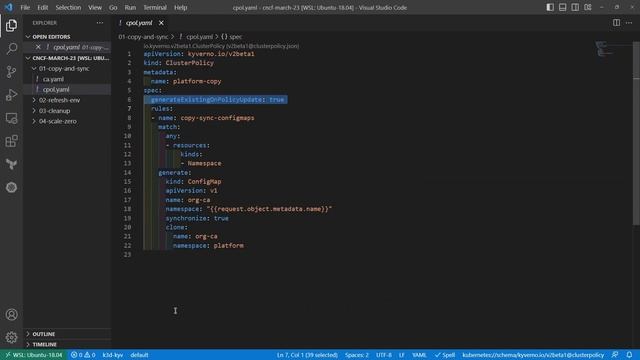The image size is (640, 360).
Task: Open the Run menu
Action: click(130, 7)
